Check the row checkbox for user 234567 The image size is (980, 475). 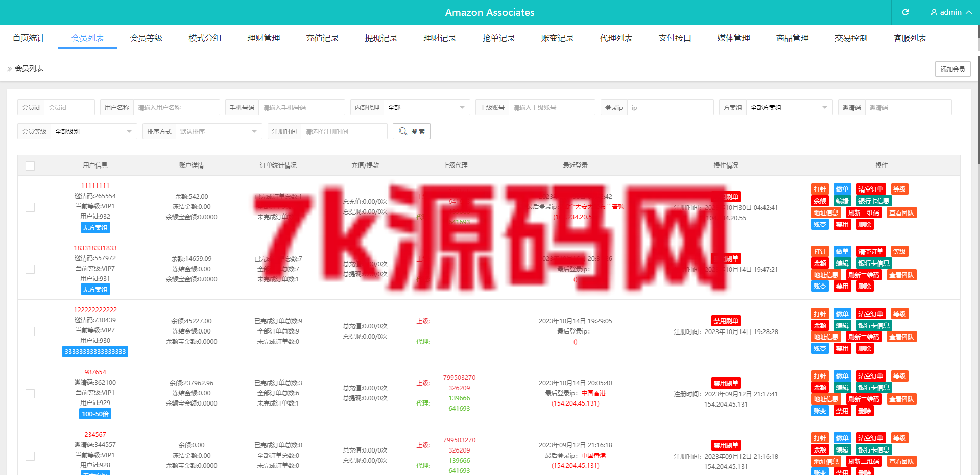click(x=30, y=456)
